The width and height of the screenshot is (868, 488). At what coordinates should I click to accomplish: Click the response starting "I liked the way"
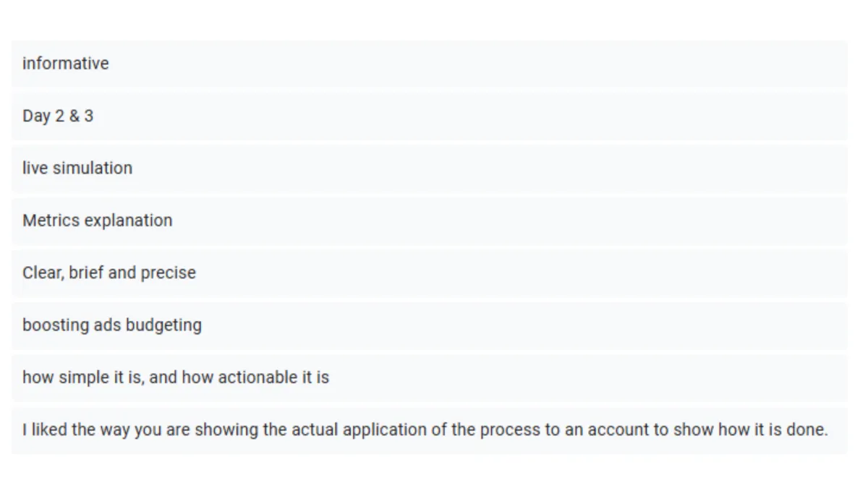coord(429,430)
